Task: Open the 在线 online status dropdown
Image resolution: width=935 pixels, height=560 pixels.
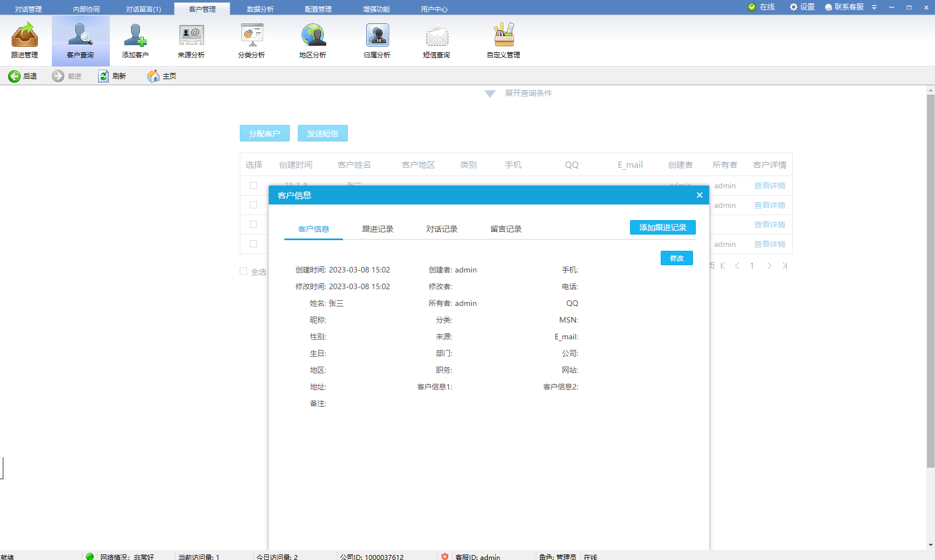Action: (x=761, y=7)
